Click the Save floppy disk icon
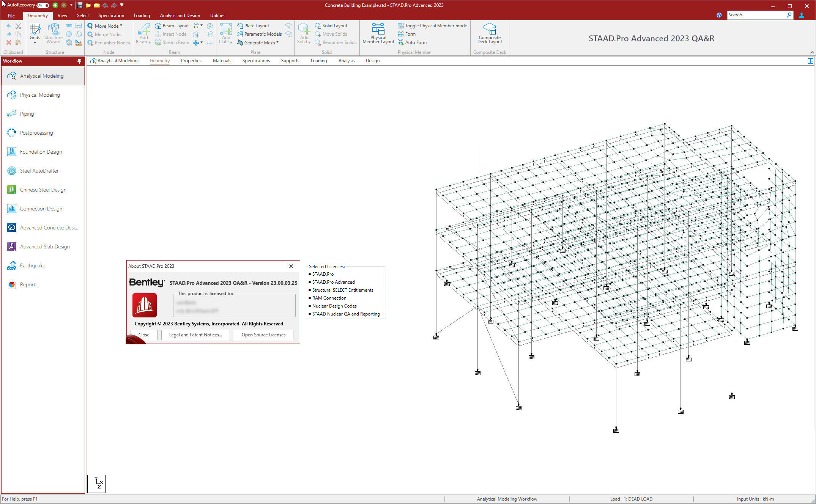816x504 pixels. click(x=80, y=5)
